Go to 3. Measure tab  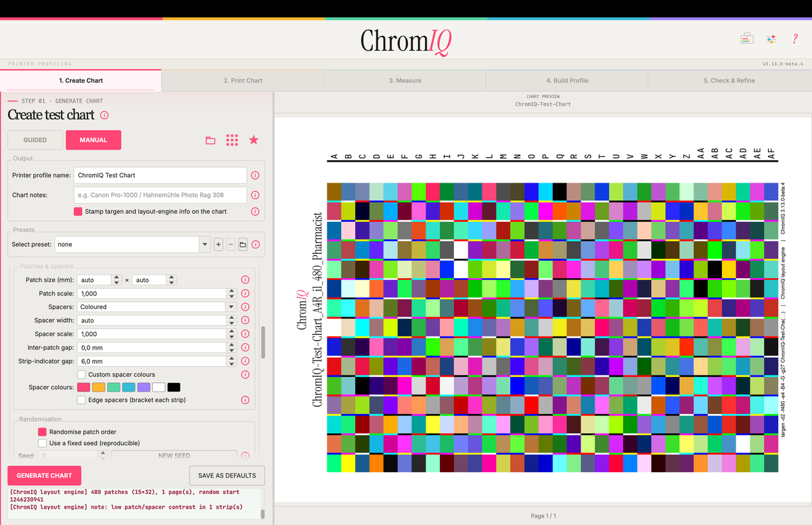405,81
